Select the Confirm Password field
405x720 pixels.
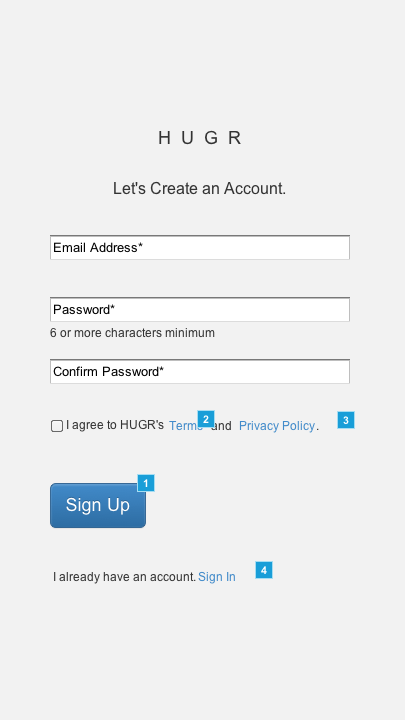coord(200,371)
